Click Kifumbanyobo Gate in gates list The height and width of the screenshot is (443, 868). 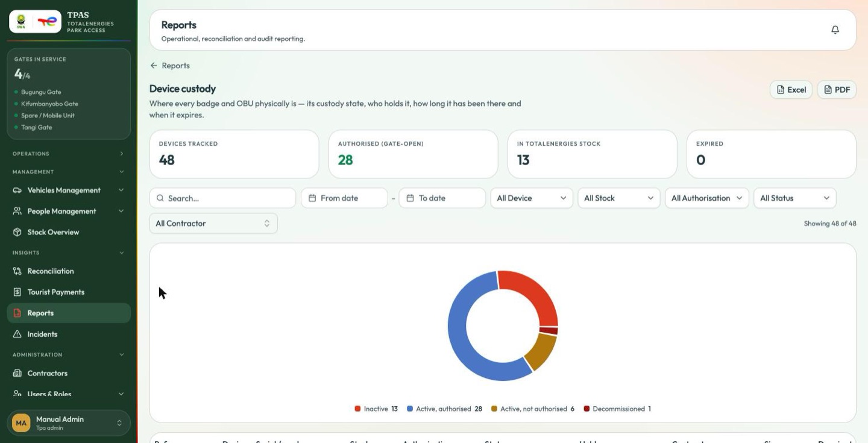[x=49, y=104]
